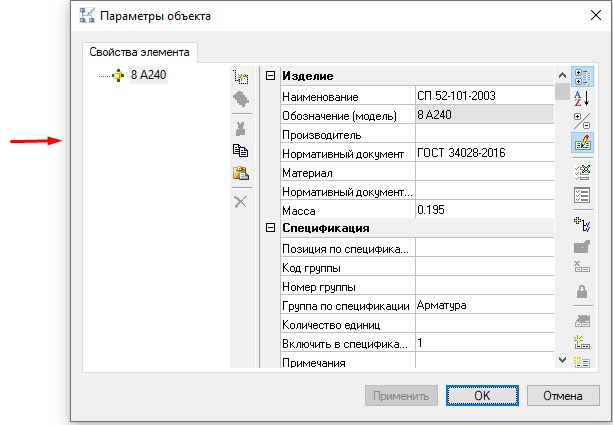Click the empty Производитель value field
This screenshot has height=425, width=613.
point(483,134)
